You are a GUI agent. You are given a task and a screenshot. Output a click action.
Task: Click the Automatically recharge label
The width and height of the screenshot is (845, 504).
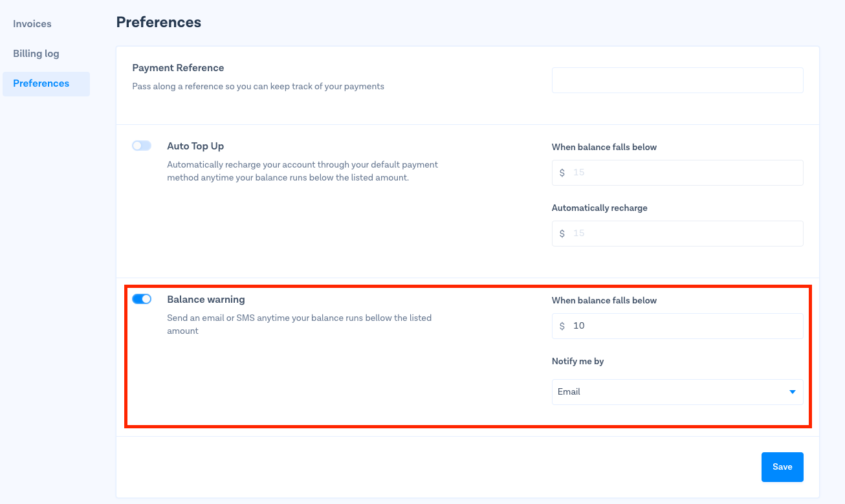599,208
